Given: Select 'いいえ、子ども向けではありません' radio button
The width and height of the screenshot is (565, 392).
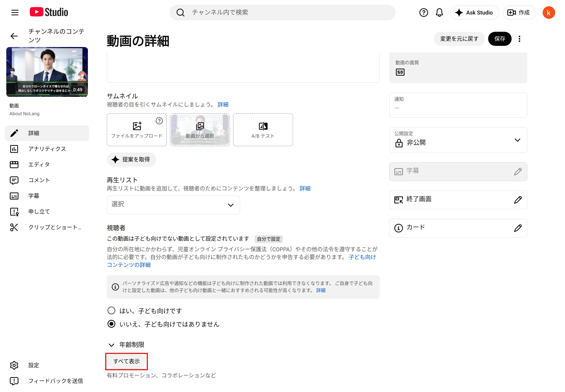Looking at the screenshot, I should point(111,324).
